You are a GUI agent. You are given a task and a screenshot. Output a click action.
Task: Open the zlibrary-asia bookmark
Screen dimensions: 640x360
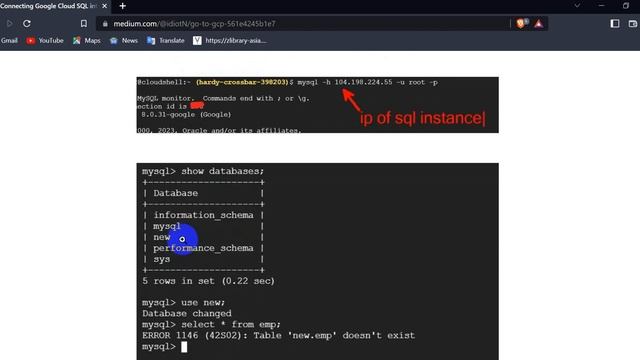[x=230, y=40]
